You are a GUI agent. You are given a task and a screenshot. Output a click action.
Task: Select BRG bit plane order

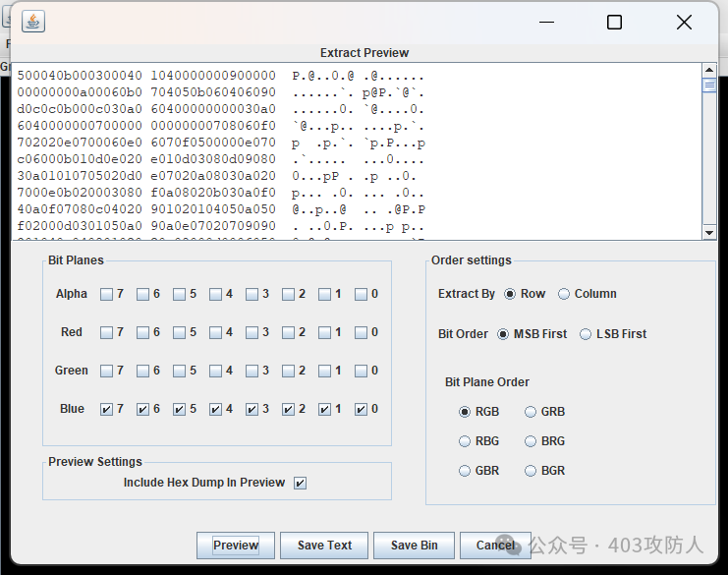(x=531, y=441)
